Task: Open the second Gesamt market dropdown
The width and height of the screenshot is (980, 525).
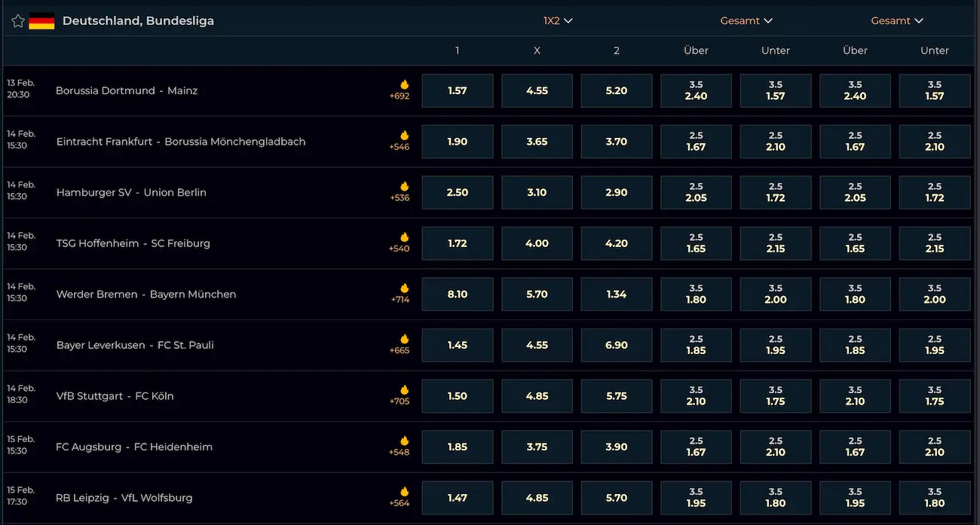Action: (896, 21)
